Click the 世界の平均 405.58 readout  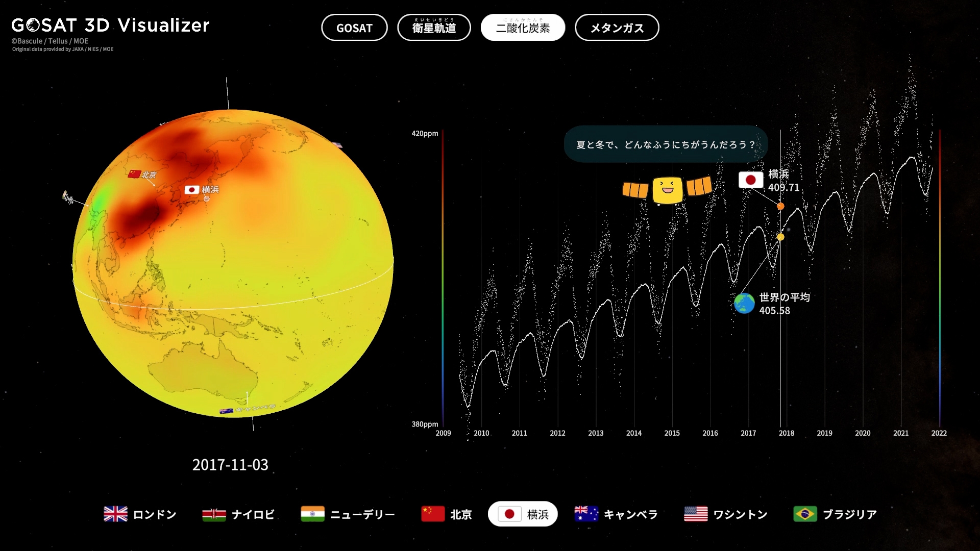785,304
